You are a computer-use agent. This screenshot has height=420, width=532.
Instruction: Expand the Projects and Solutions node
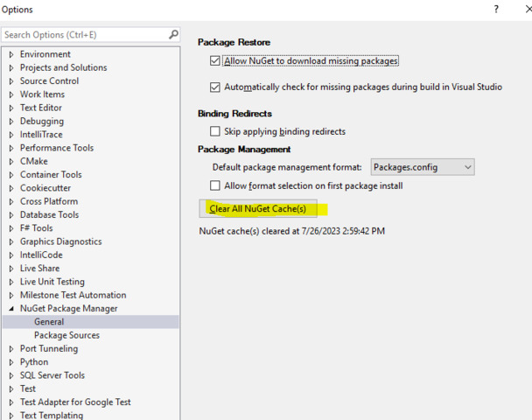click(11, 67)
